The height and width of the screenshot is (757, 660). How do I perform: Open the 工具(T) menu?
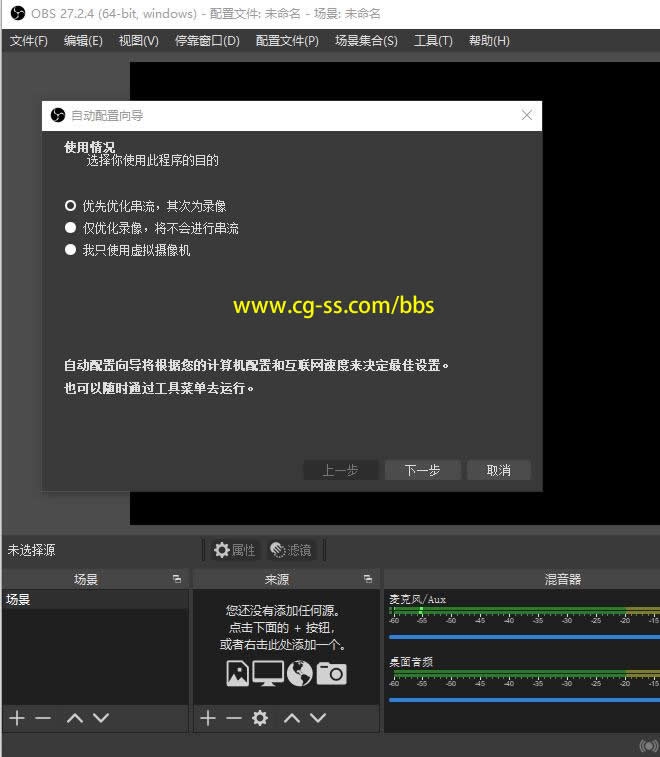(433, 41)
